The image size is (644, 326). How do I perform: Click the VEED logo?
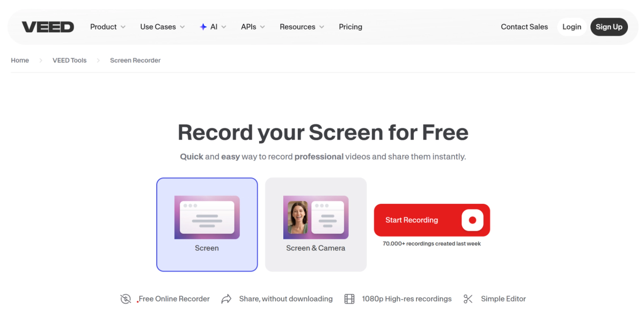pyautogui.click(x=48, y=27)
